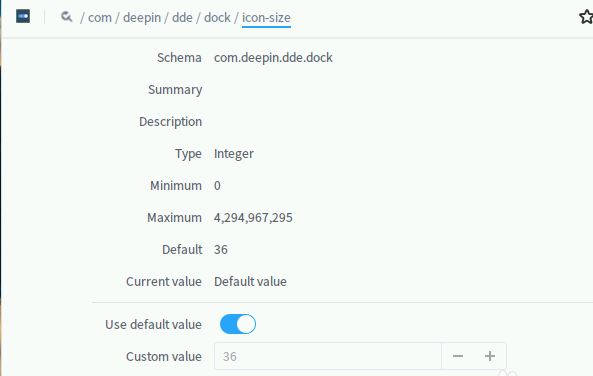Navigate to deepin folder in path bar
Viewport: 593px width, 376px height.
(x=142, y=17)
